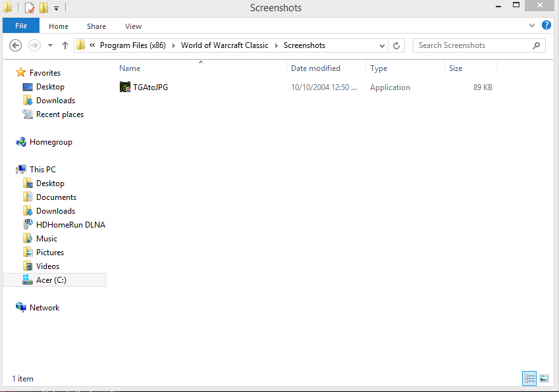Open Downloads under This PC

55,211
